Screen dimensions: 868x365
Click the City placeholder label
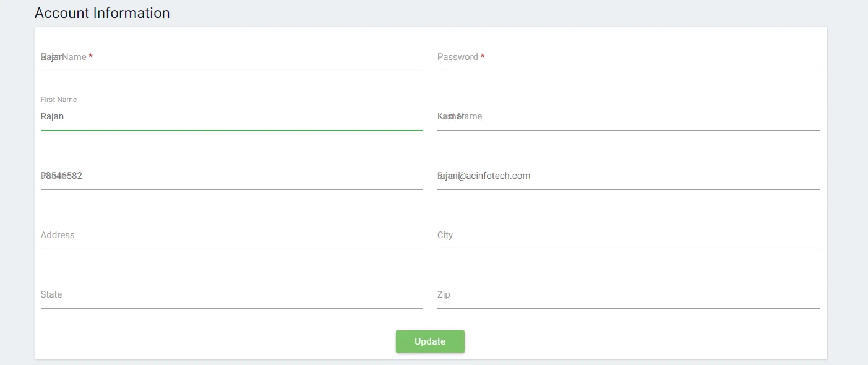[x=445, y=235]
